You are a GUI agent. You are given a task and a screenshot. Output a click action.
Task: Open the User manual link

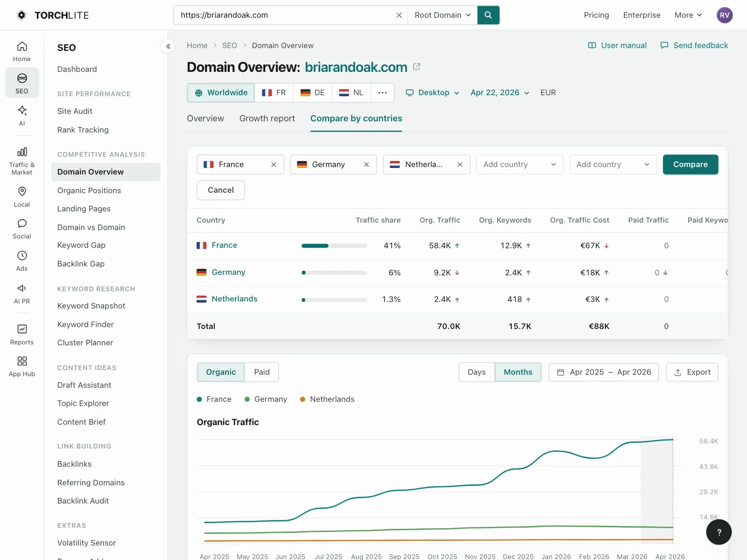pos(617,45)
